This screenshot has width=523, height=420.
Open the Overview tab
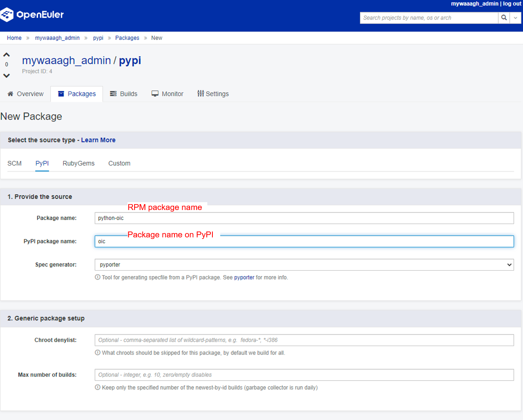25,94
